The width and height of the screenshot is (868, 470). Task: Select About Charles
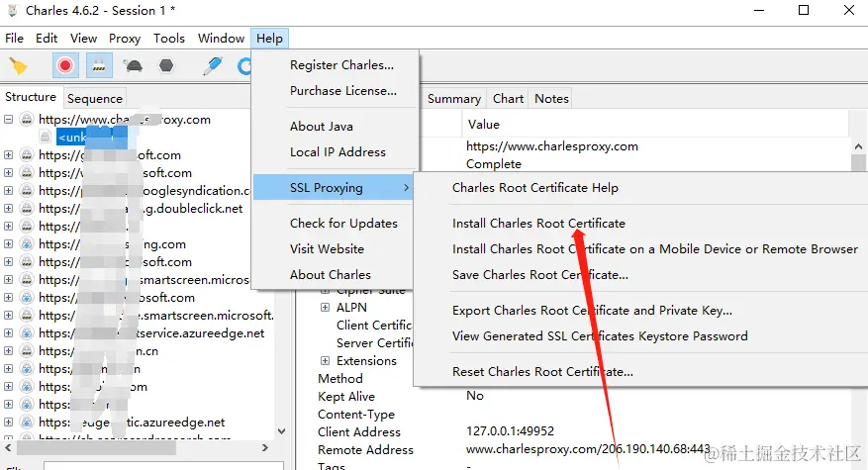[x=331, y=275]
